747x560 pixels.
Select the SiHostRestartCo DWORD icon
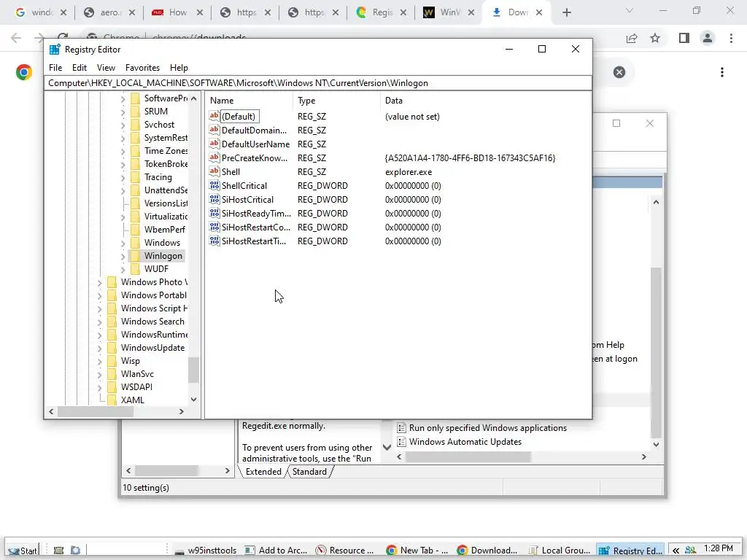click(x=214, y=227)
